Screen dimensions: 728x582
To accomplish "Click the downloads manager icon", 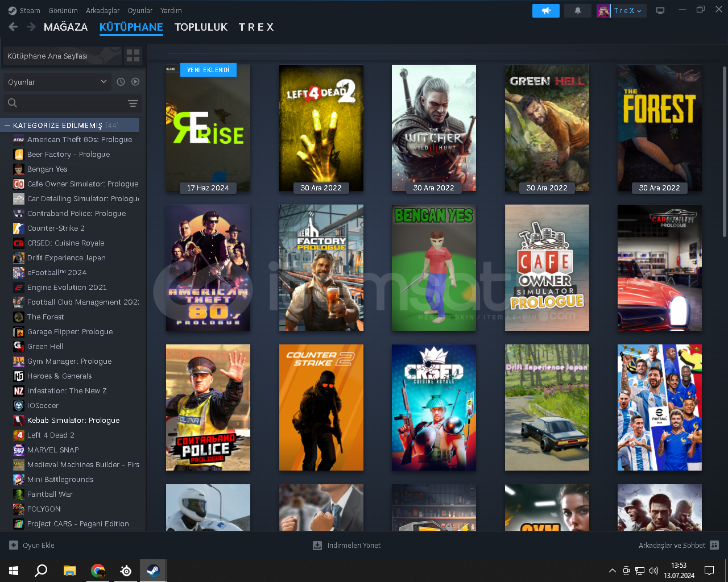I will coord(317,545).
